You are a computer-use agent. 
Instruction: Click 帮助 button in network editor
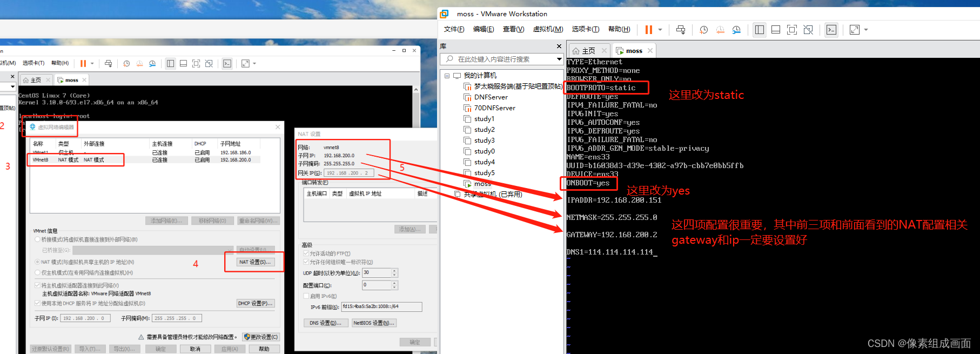point(264,349)
